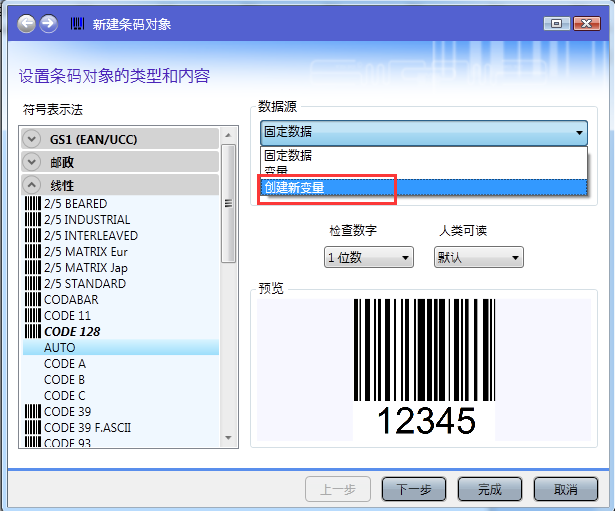Select CODE 39 symbology

point(67,411)
